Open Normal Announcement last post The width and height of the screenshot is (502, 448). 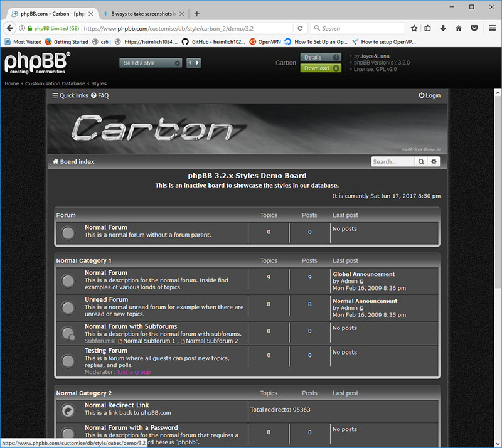[365, 301]
